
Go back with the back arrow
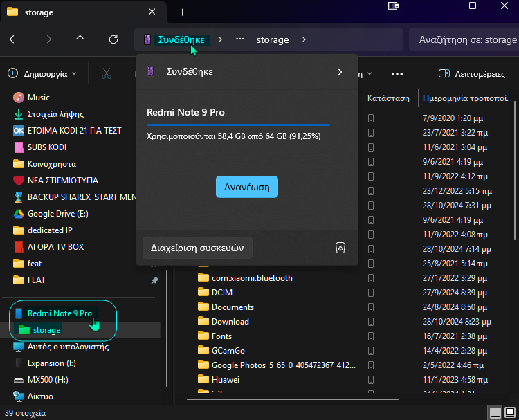point(14,39)
